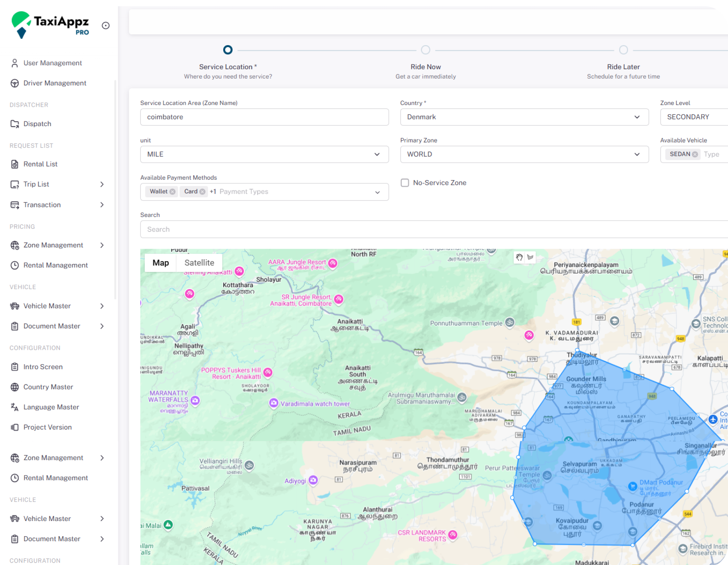
Task: Click the sidebar collapse circle icon
Action: click(105, 26)
